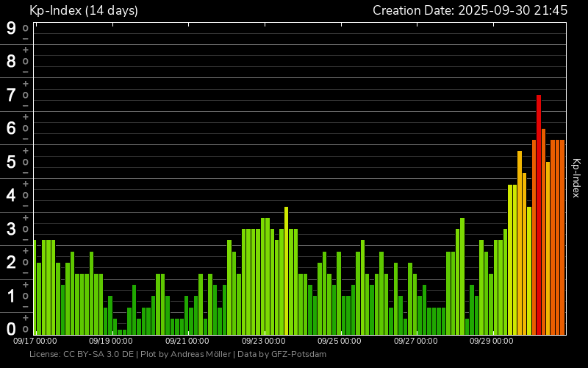Click the tallest red bar at Kp 7
This screenshot has width=588, height=368.
coord(539,213)
